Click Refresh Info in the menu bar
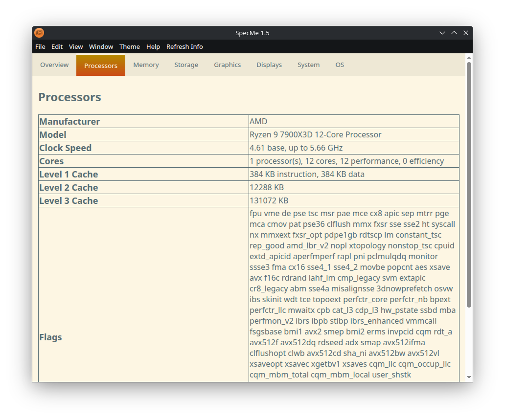Viewport: 505px width, 420px height. [x=184, y=46]
